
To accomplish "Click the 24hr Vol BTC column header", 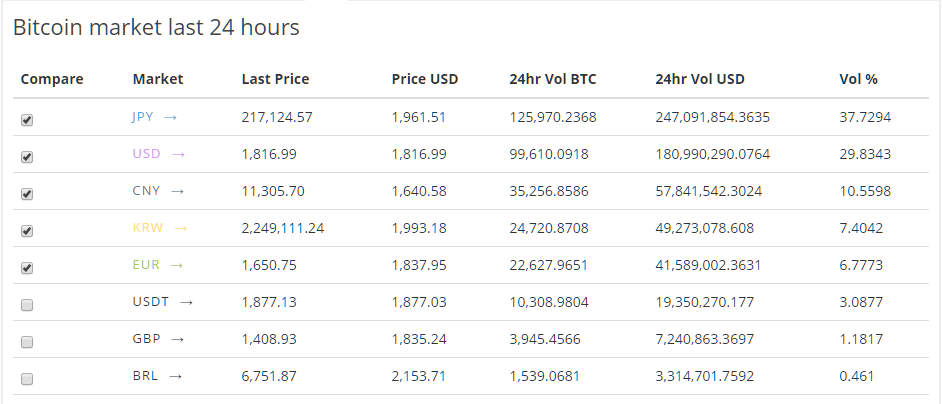I will (x=553, y=79).
